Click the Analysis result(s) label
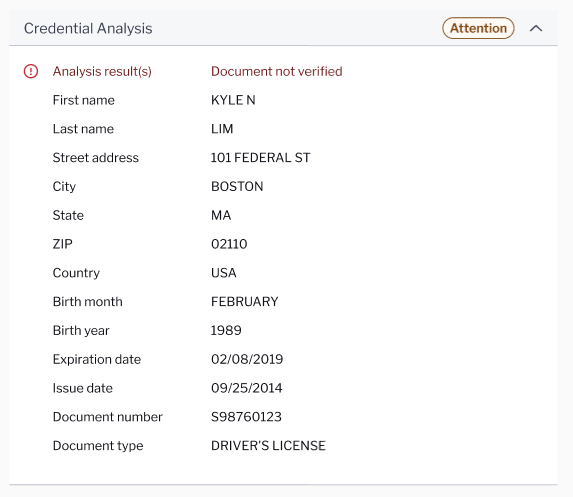The image size is (573, 497). tap(102, 72)
